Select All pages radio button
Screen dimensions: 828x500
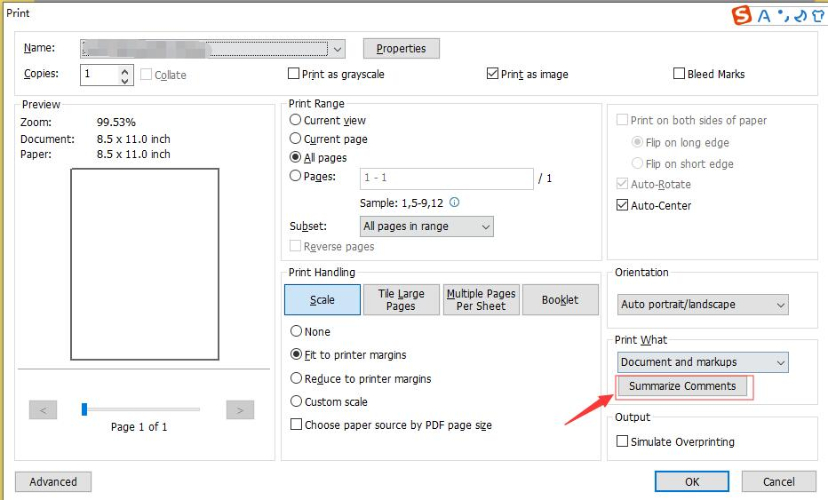click(295, 157)
